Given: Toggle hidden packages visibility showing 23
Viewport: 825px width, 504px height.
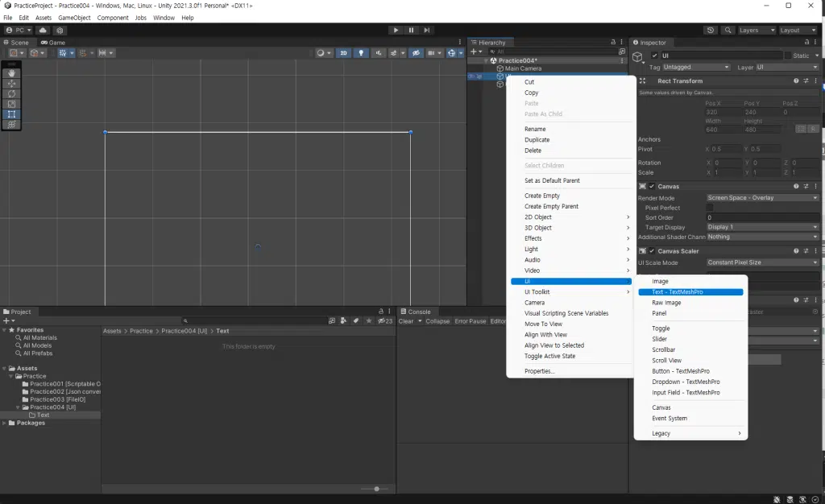Looking at the screenshot, I should [x=385, y=320].
